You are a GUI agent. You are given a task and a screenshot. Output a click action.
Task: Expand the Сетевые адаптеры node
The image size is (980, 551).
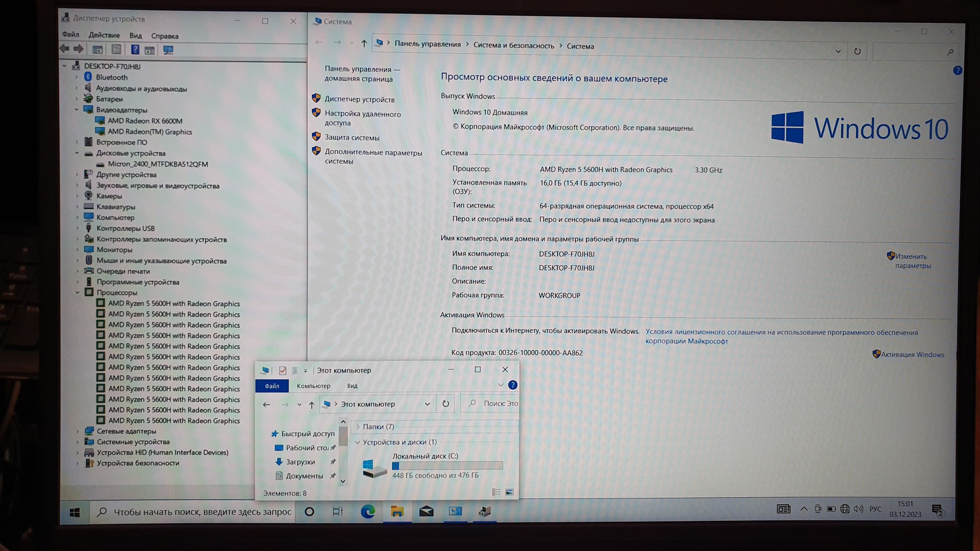click(x=78, y=431)
